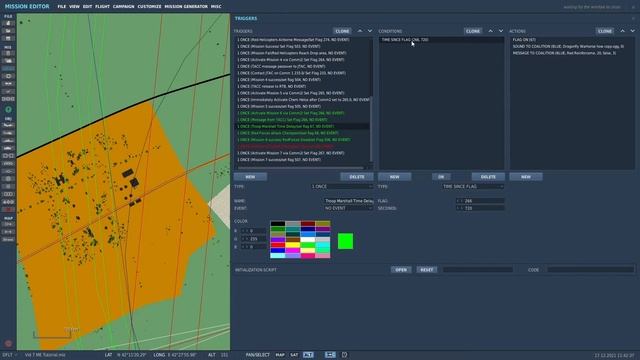Open the FILE menu
The width and height of the screenshot is (640, 360).
point(62,7)
